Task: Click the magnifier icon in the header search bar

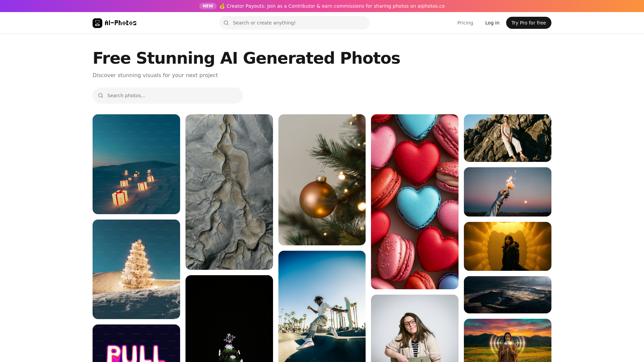Action: coord(226,23)
